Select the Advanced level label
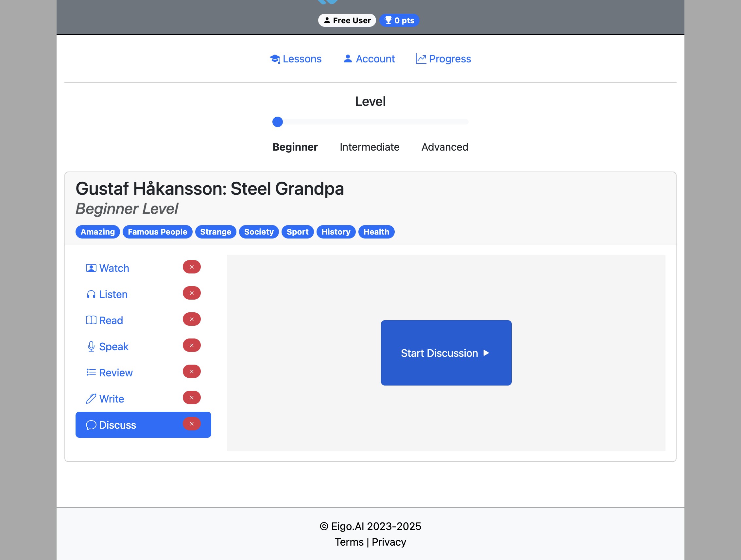This screenshot has width=741, height=560. pos(445,147)
